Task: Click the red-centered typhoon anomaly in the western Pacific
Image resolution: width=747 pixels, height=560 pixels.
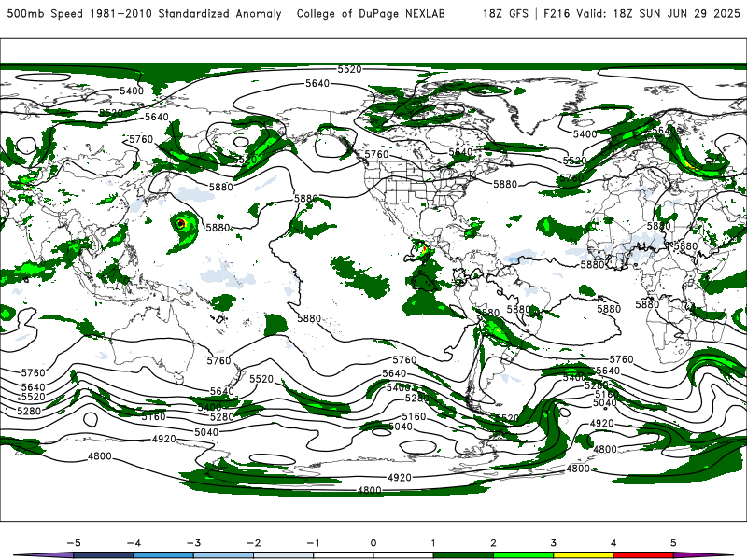Action: (x=180, y=223)
